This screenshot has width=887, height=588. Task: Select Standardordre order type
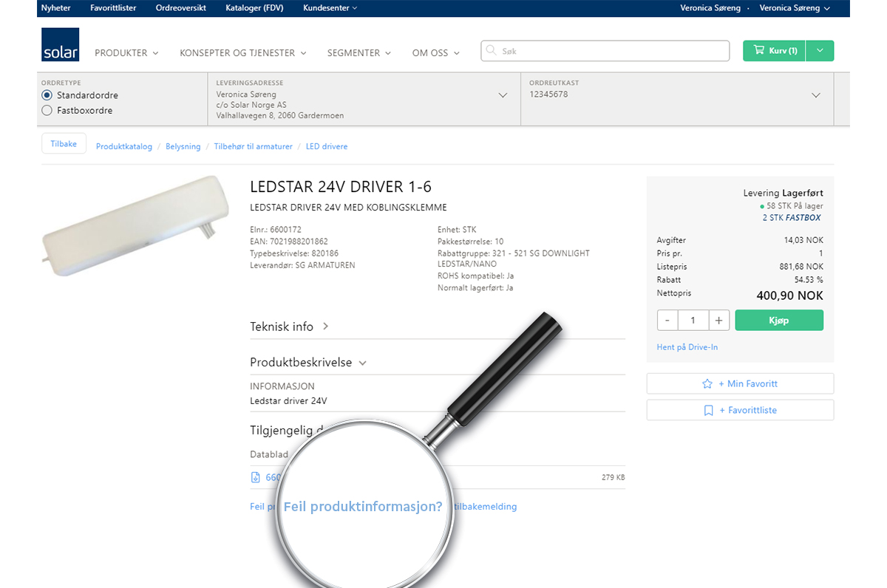[x=47, y=95]
